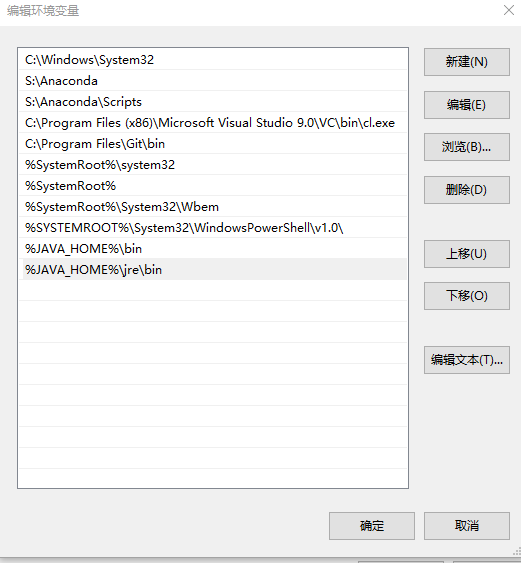The height and width of the screenshot is (563, 521).
Task: Select the plain %SystemRoot% row
Action: pos(213,186)
